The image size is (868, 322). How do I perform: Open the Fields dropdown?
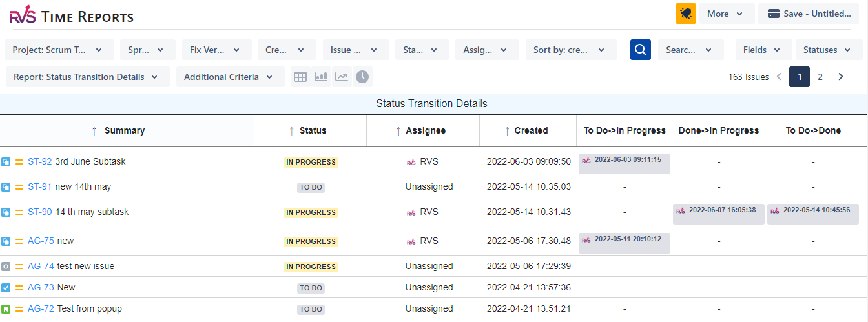pos(763,50)
